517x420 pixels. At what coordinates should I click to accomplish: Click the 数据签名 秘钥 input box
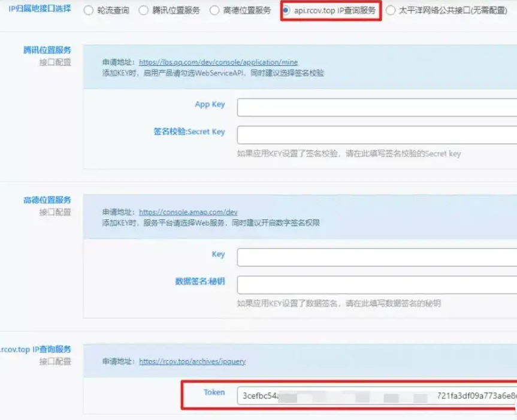376,285
